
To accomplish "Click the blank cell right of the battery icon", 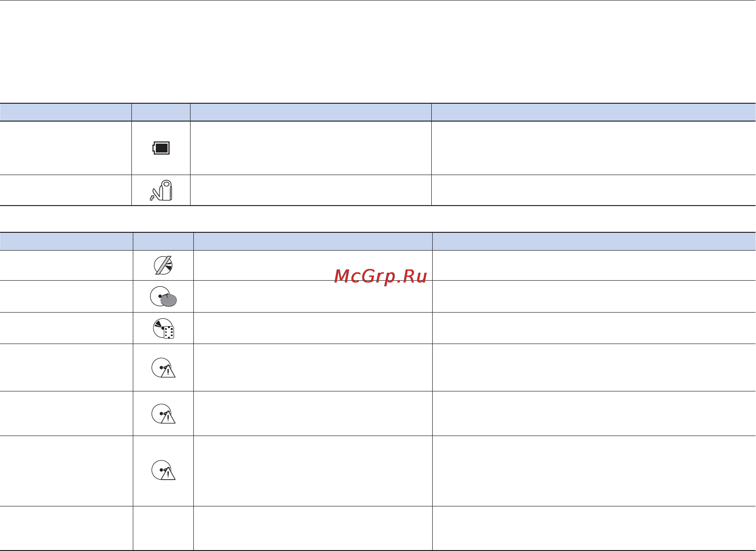I will tap(311, 148).
